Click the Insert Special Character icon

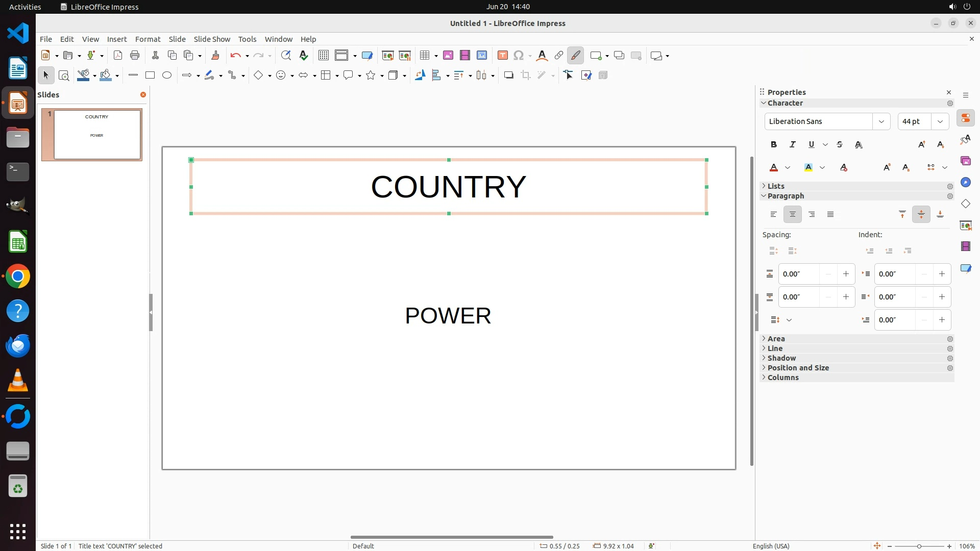(519, 56)
